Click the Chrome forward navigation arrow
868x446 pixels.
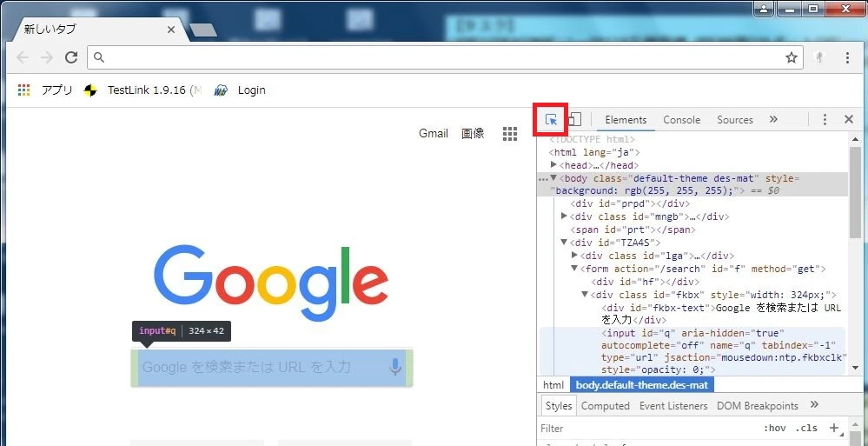click(47, 57)
